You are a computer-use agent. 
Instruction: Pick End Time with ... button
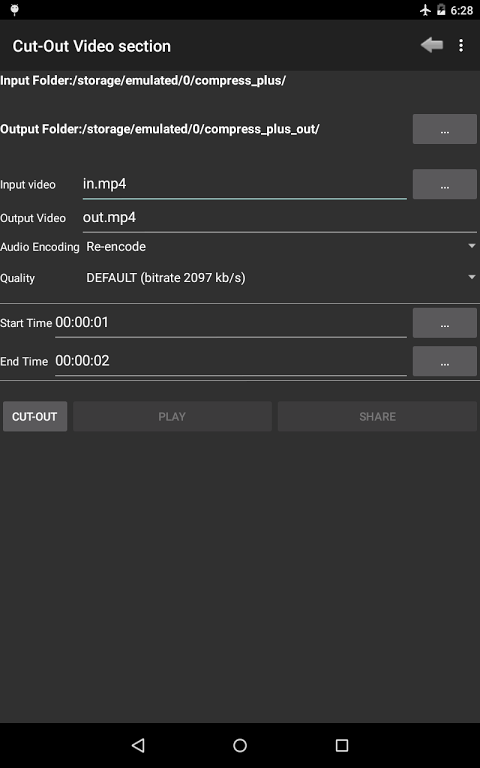tap(445, 361)
